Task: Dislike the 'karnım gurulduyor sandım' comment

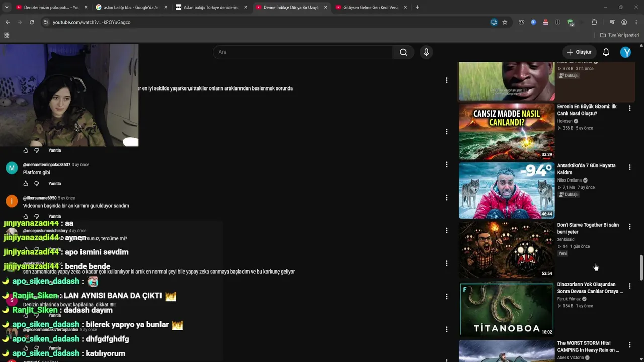Action: (x=36, y=216)
